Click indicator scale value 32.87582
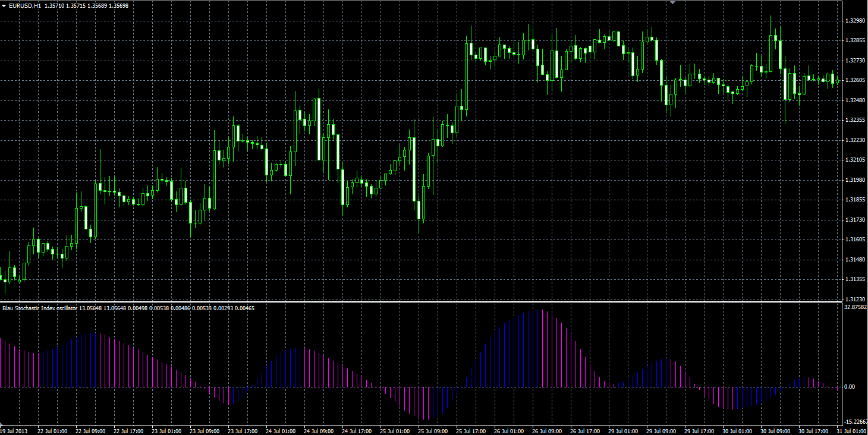Screen dimensions: 868x435 [x=856, y=307]
